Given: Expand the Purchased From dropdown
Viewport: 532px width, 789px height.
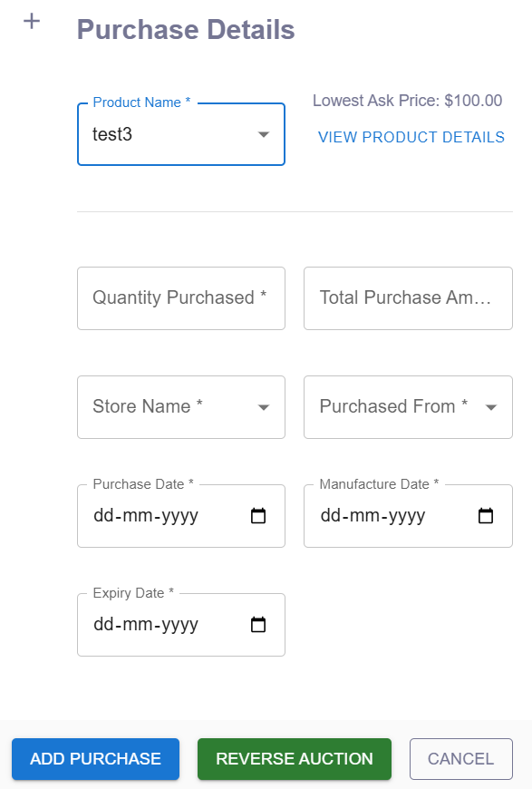Looking at the screenshot, I should click(x=408, y=407).
